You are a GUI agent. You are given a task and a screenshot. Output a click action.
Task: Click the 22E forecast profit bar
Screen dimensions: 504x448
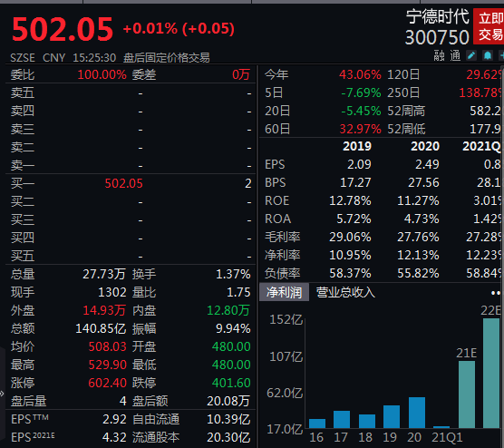(x=491, y=373)
